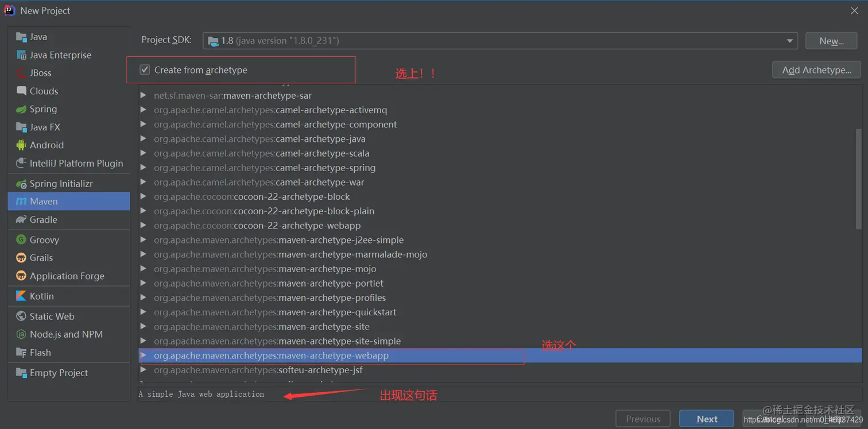This screenshot has width=868, height=429.
Task: Select camel-archetype-spring archetype
Action: 499,168
